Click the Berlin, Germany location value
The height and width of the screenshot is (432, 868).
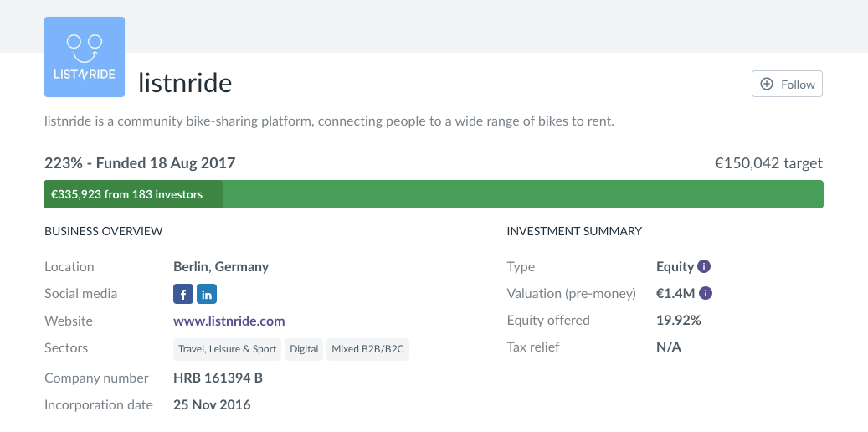[221, 267]
